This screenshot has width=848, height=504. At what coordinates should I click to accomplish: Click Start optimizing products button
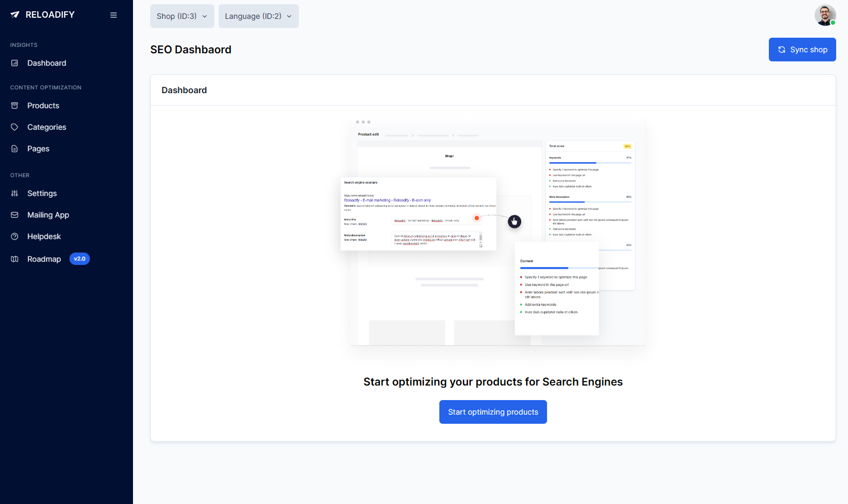click(493, 412)
